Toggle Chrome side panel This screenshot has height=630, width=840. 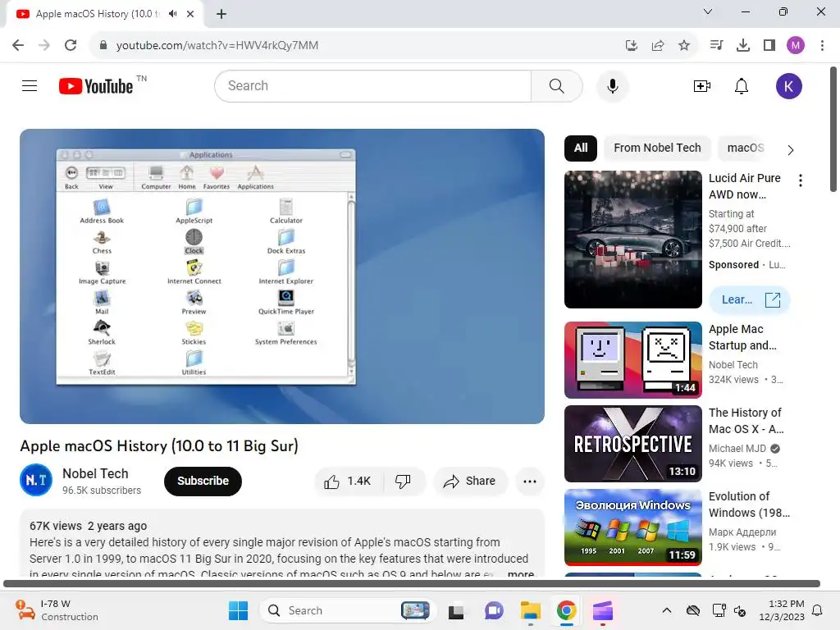pos(769,45)
